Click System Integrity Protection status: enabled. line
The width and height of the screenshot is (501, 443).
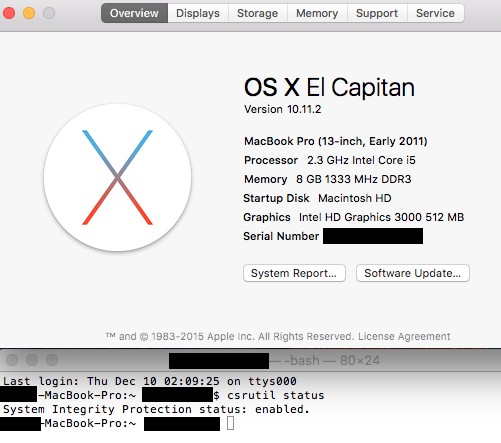(156, 409)
